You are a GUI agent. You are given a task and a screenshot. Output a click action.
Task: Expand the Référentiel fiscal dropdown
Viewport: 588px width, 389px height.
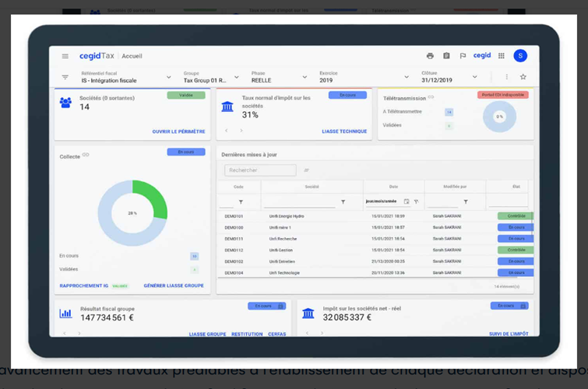pos(168,78)
